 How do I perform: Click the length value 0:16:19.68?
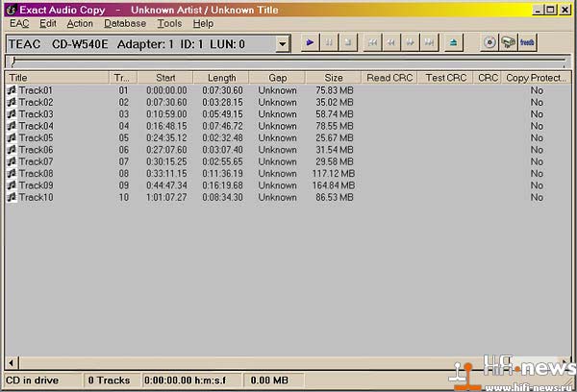coord(222,185)
